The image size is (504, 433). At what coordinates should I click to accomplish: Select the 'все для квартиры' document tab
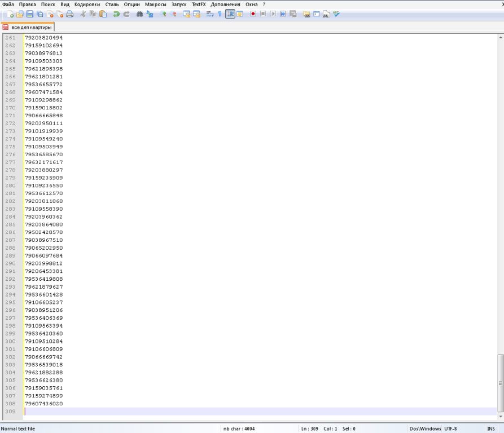[x=28, y=27]
